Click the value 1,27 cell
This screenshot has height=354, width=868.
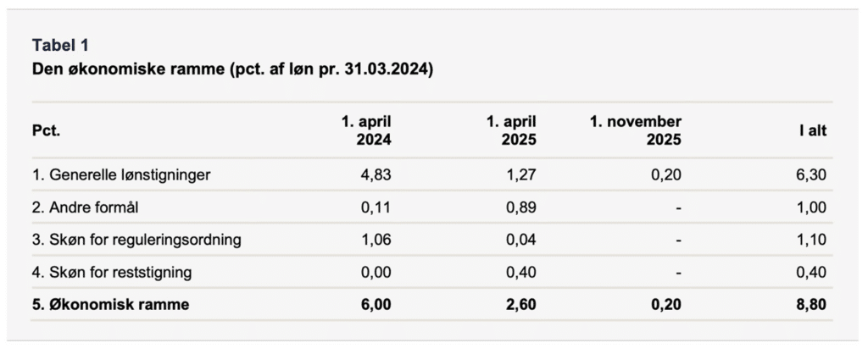(522, 175)
